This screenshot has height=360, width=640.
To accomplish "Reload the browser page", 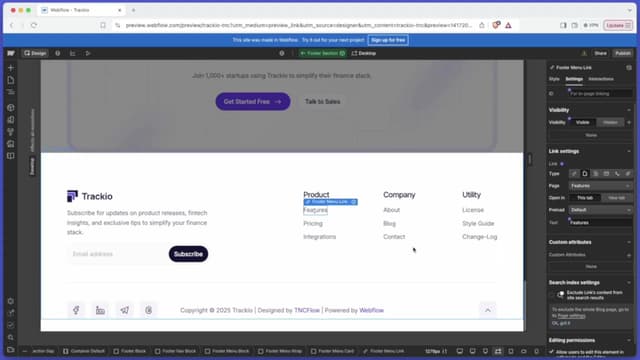I will [34, 25].
